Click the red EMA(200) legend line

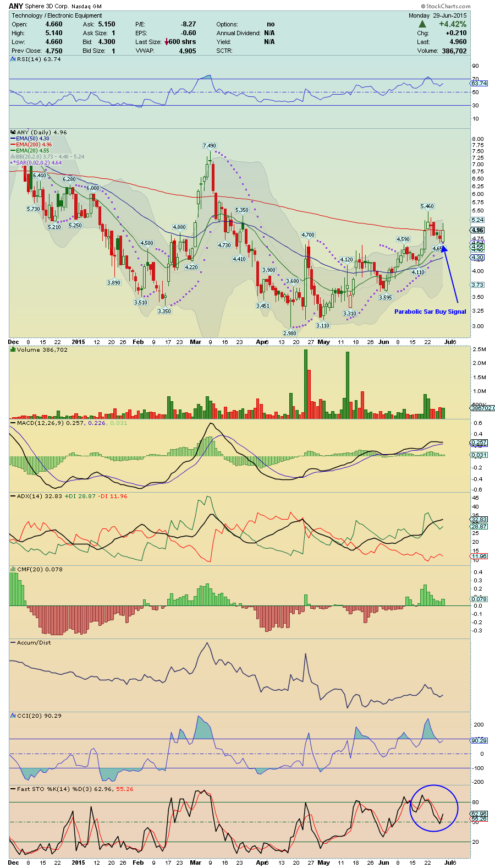click(13, 145)
